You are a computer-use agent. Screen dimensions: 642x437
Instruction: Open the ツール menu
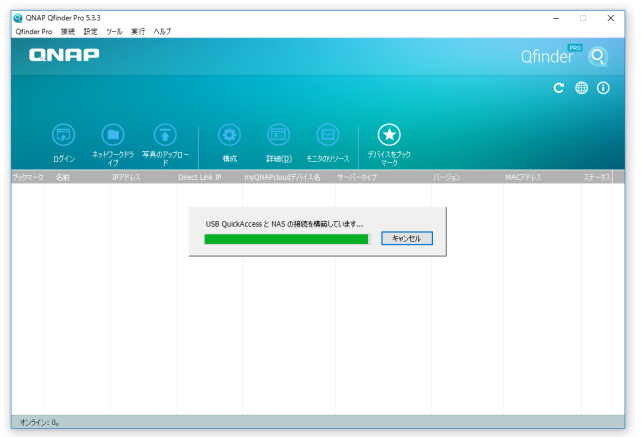click(x=114, y=32)
